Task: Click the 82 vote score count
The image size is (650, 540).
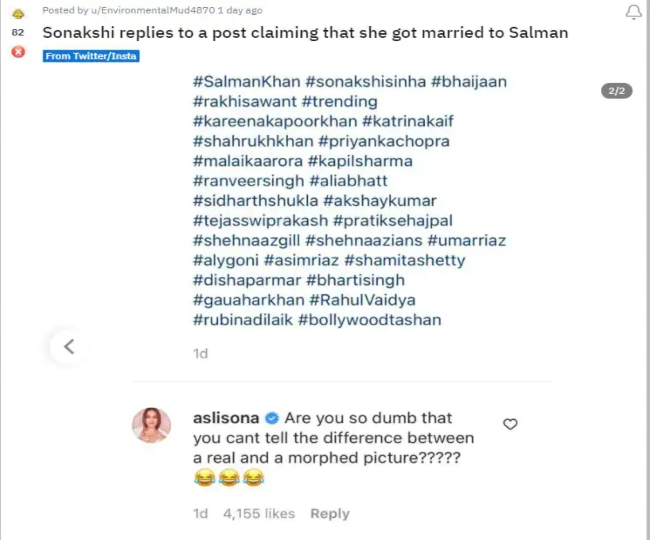Action: tap(17, 32)
